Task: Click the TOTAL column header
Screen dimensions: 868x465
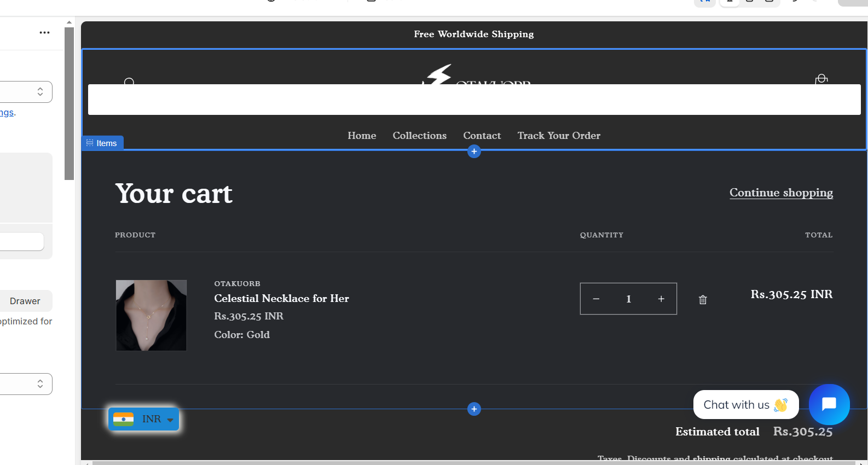Action: [819, 235]
